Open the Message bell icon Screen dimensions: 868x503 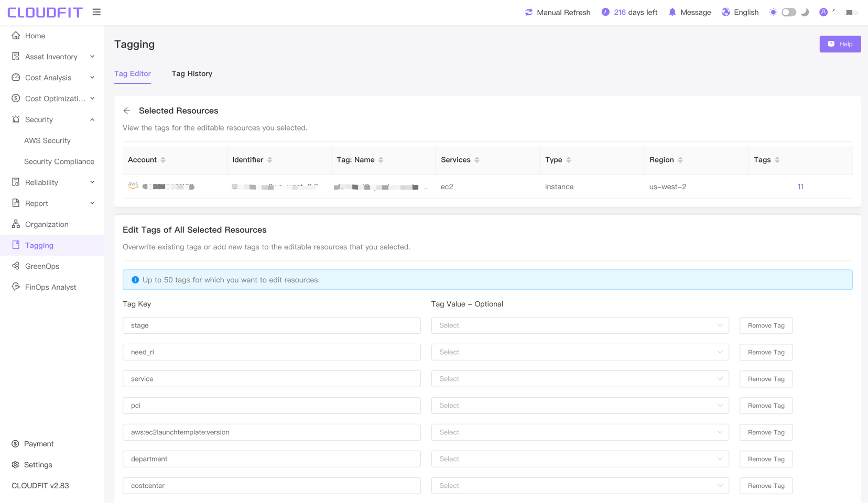pos(672,12)
